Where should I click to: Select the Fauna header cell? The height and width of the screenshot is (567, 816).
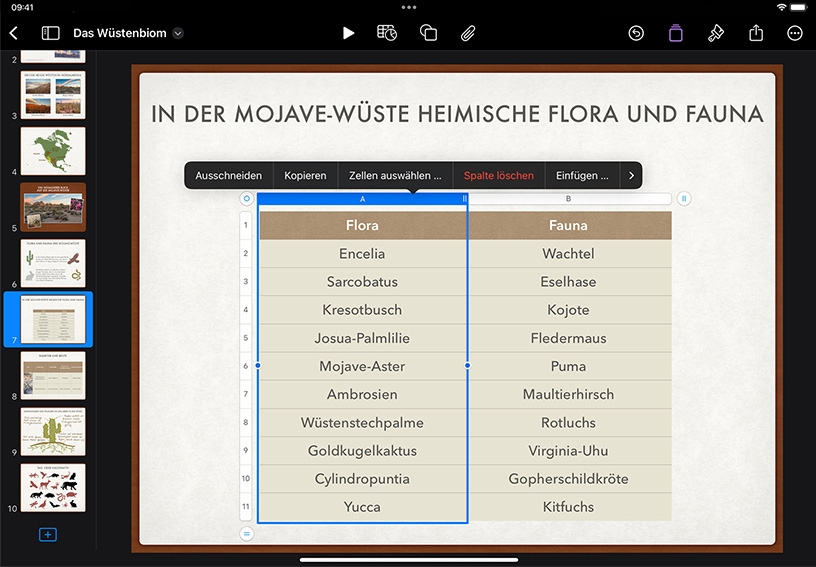coord(569,225)
